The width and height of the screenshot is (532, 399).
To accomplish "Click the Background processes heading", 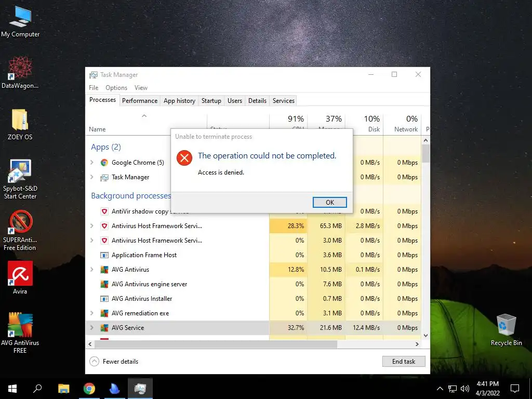I will 131,196.
